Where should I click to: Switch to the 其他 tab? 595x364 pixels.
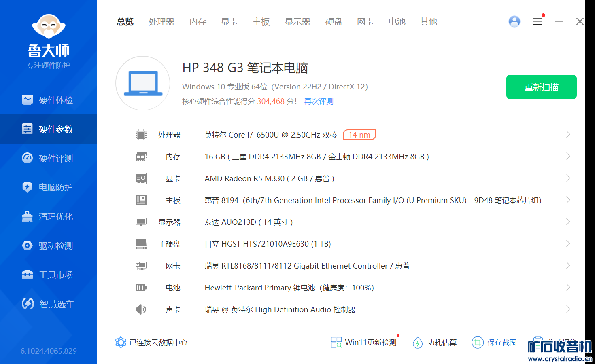pos(429,21)
